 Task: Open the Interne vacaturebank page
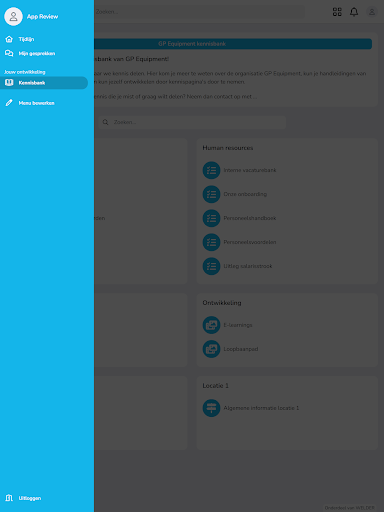point(250,170)
